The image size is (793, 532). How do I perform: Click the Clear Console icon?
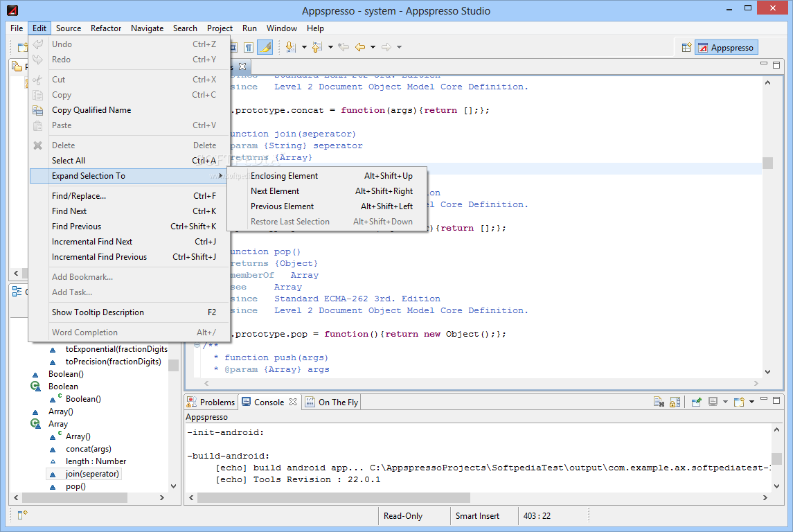pos(659,402)
